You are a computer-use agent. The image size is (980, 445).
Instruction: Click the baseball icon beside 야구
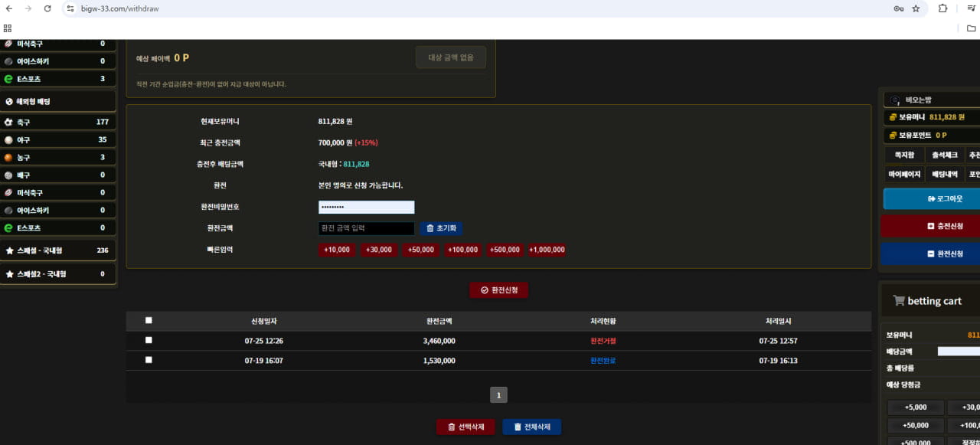click(x=8, y=139)
